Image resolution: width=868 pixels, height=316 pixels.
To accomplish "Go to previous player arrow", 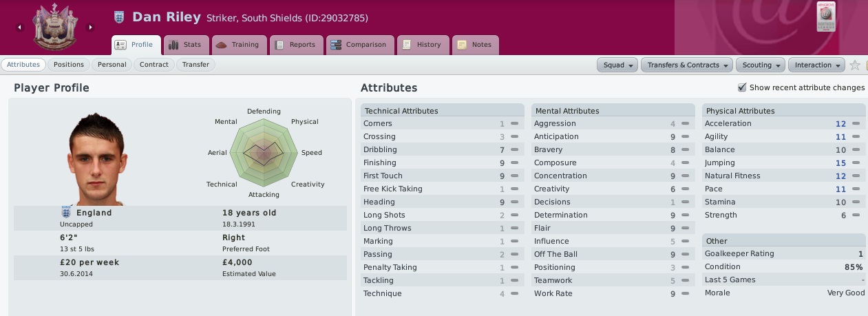I will click(x=19, y=28).
